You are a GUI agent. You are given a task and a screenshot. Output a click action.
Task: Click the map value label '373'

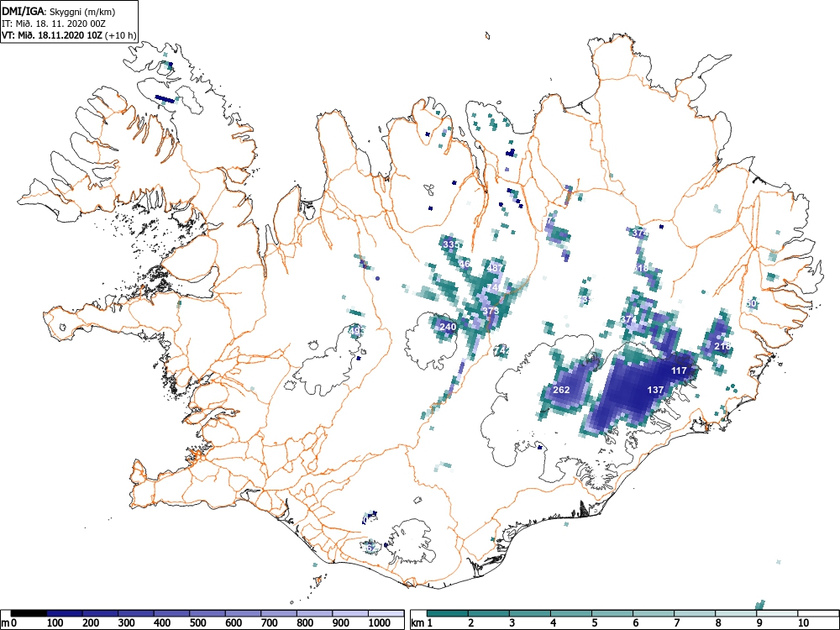[x=491, y=310]
